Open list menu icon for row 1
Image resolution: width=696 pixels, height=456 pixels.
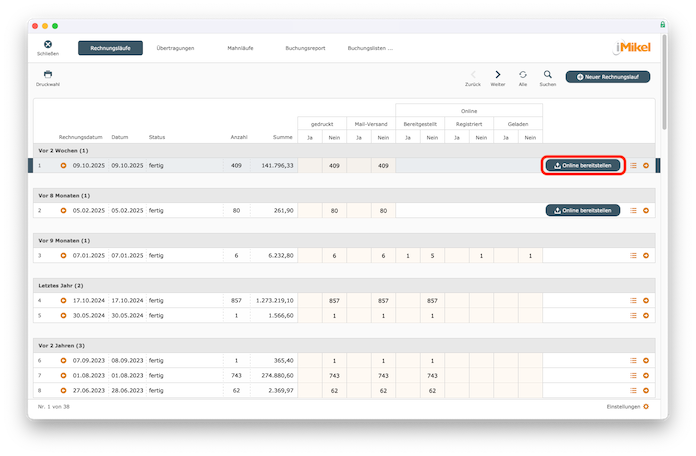[633, 165]
